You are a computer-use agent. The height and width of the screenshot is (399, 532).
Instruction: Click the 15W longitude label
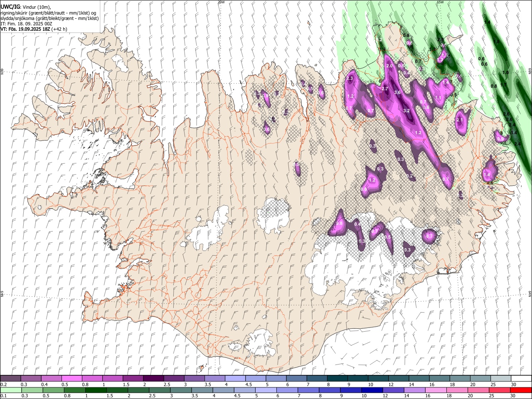[x=440, y=2]
